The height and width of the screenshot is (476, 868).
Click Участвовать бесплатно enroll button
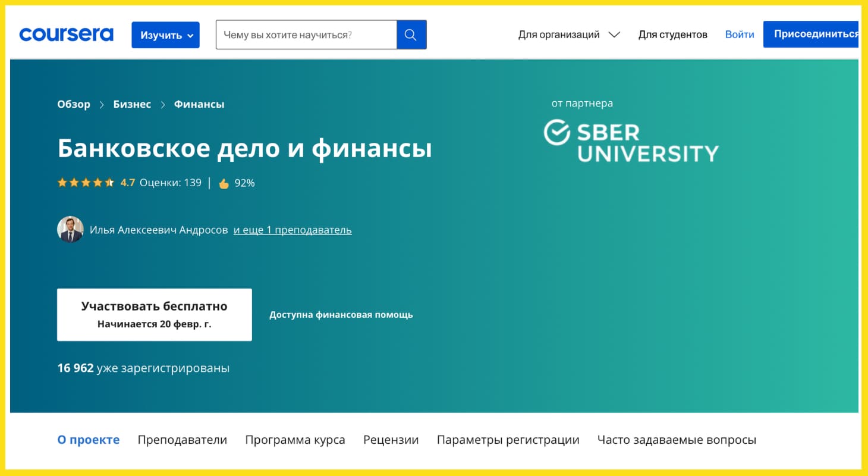pos(155,315)
